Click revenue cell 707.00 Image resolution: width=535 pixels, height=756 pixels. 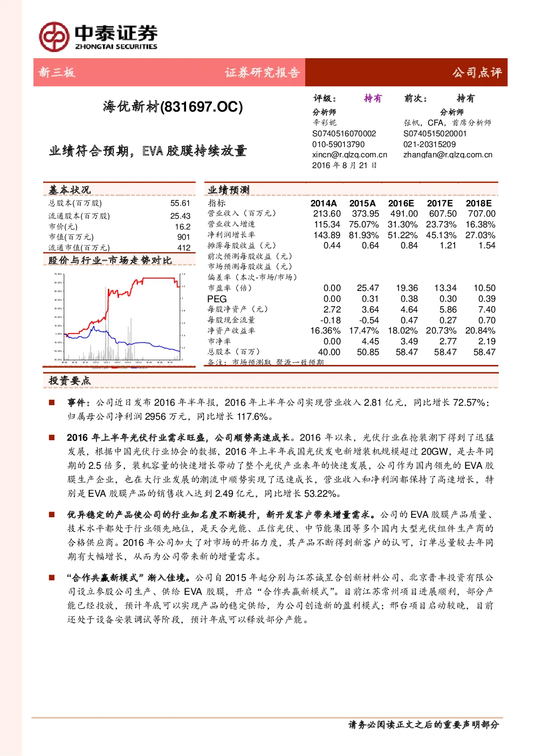(482, 214)
